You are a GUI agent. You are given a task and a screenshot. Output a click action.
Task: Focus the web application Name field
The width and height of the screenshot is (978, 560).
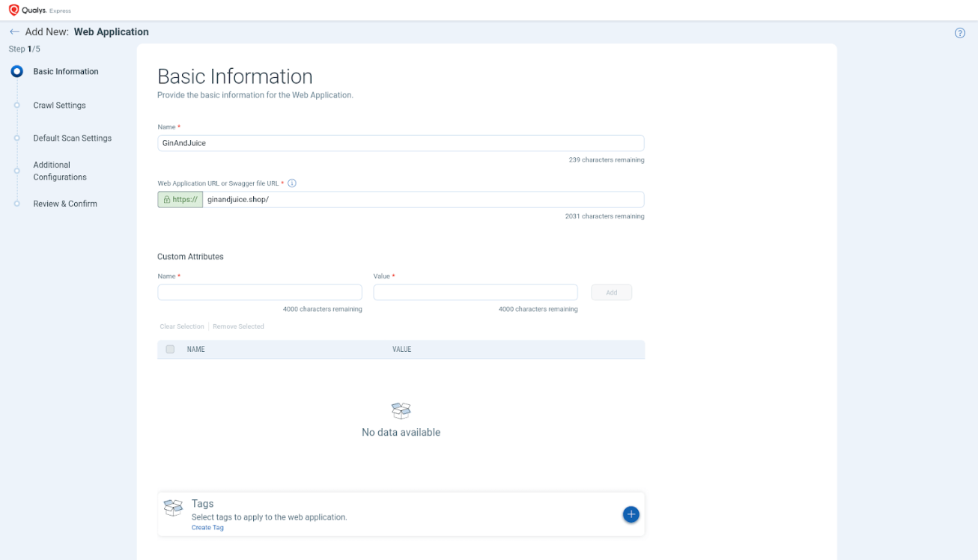click(401, 143)
